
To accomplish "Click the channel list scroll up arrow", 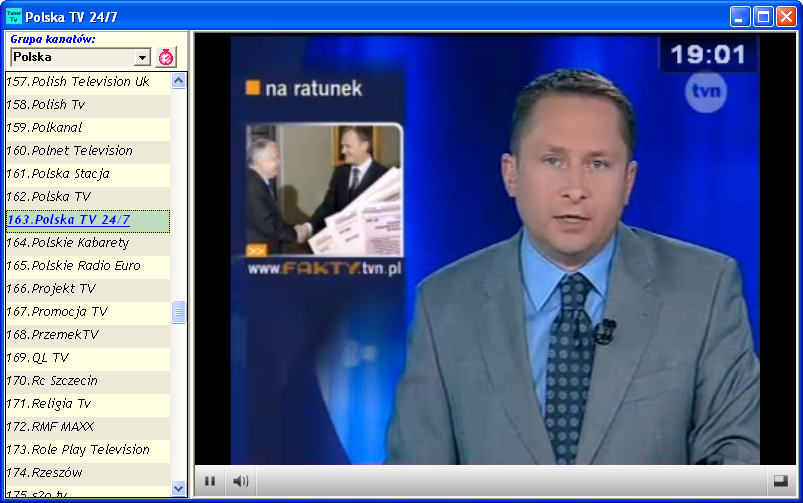I will pos(179,81).
